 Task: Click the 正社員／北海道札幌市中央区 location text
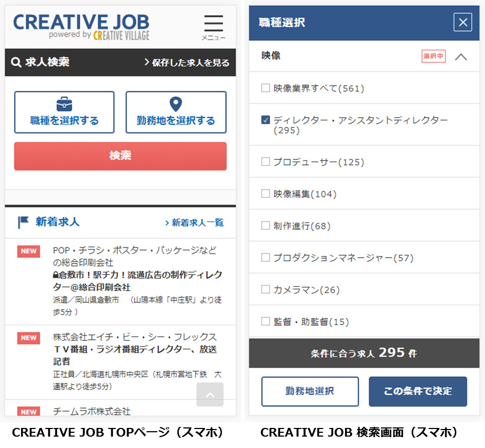(137, 380)
